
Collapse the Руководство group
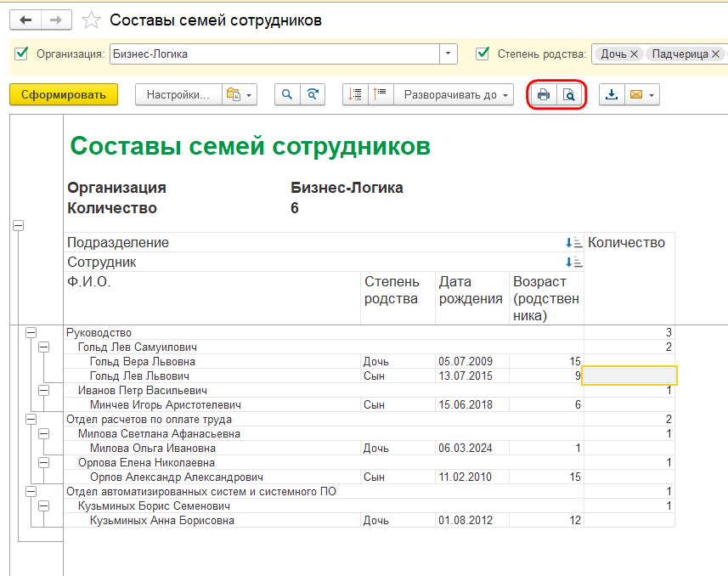click(31, 332)
